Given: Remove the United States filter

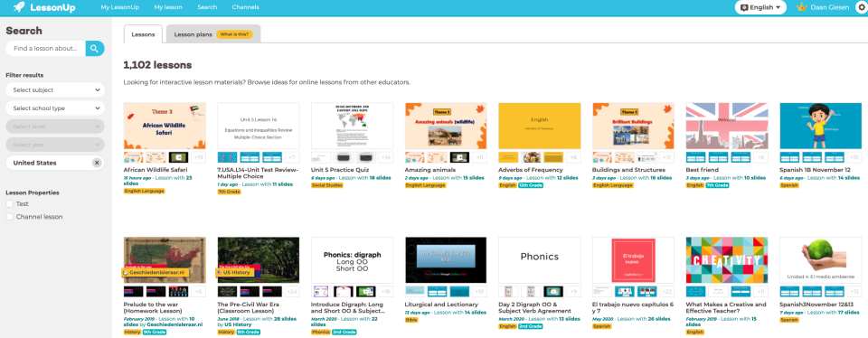Looking at the screenshot, I should click(x=97, y=163).
